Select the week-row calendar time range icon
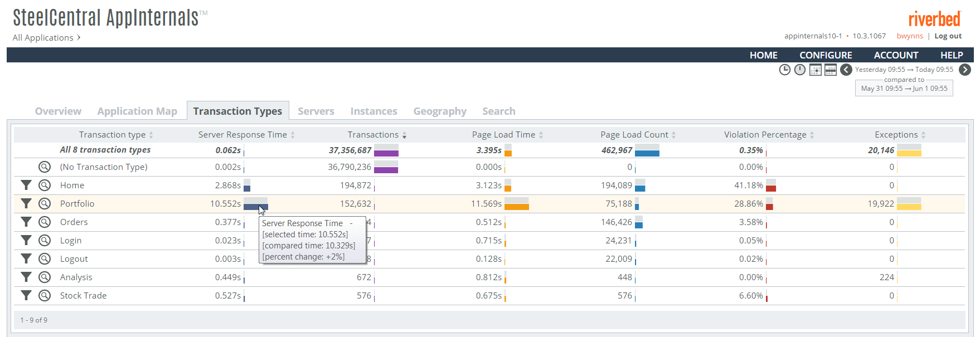The width and height of the screenshot is (980, 337). (831, 70)
